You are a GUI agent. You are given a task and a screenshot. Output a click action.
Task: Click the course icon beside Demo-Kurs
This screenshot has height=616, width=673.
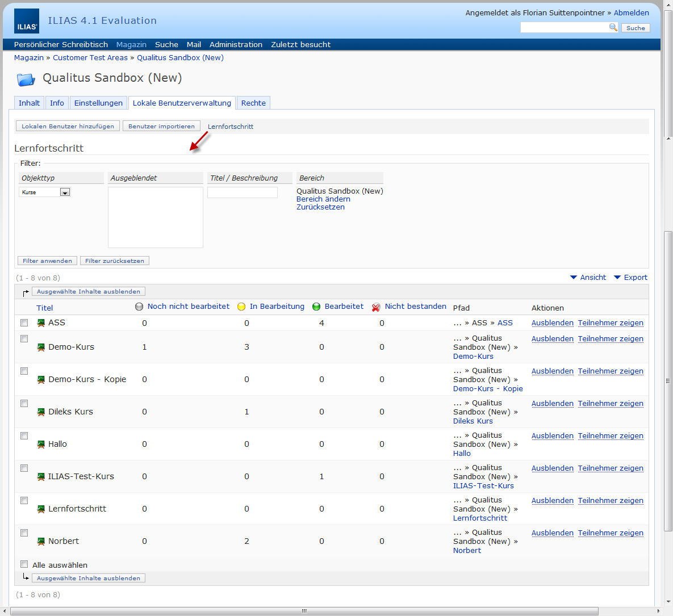41,347
